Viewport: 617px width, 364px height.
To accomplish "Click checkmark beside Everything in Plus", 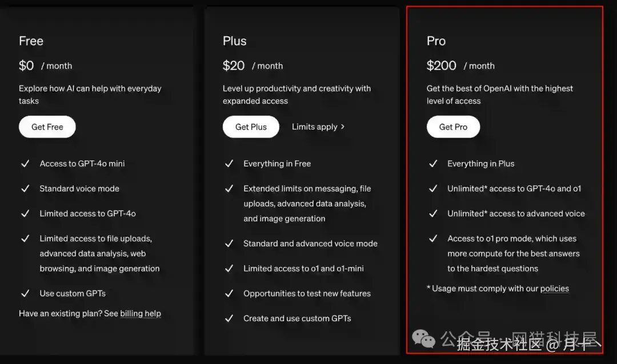I will (x=433, y=164).
